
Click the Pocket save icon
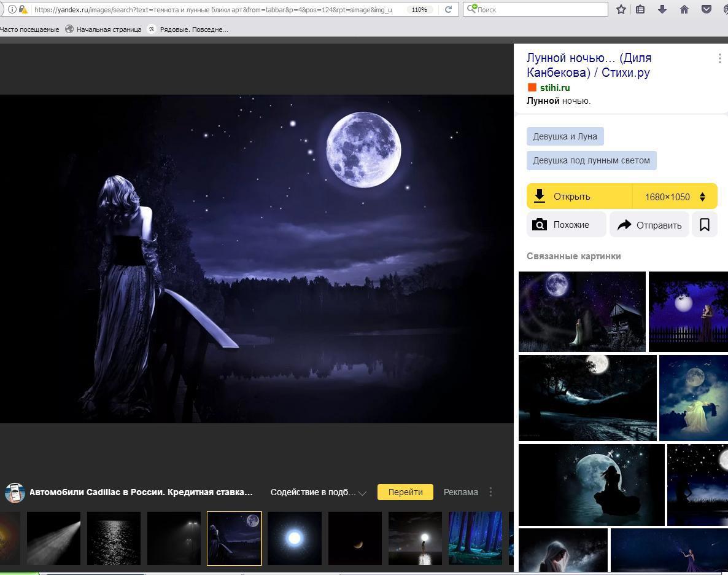[707, 9]
